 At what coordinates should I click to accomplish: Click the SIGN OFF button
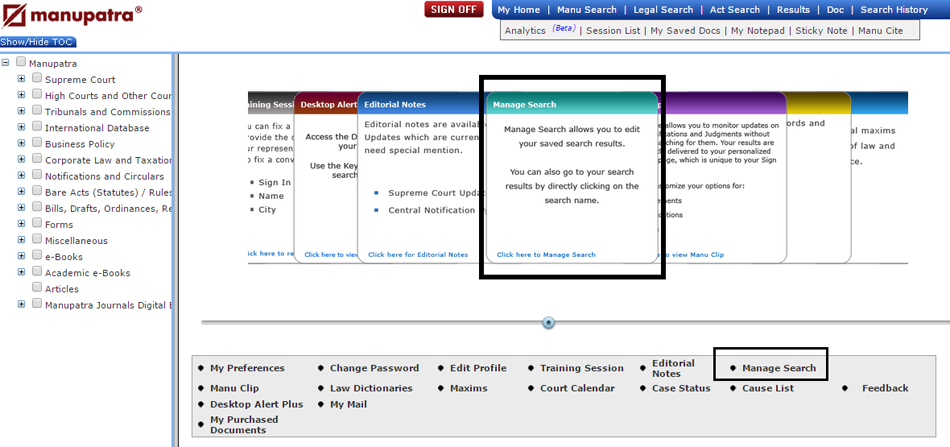(x=454, y=10)
